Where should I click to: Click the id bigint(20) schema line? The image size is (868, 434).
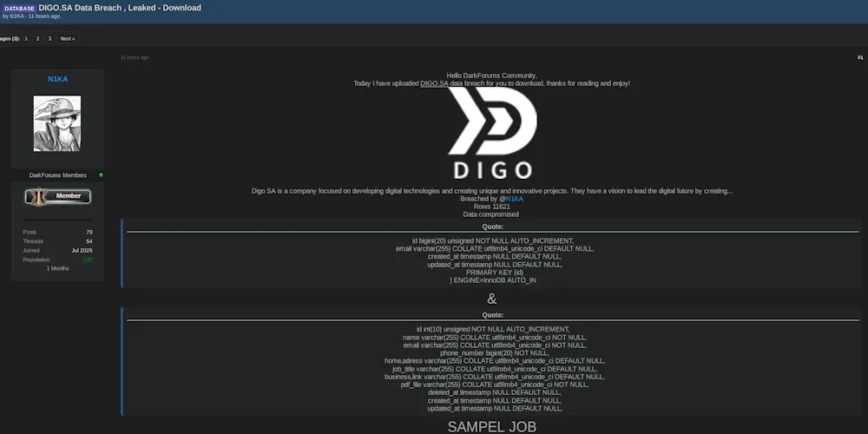493,240
